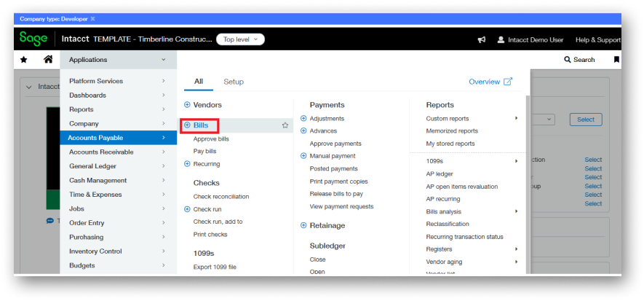Open Help & Support
This screenshot has height=301, width=644.
click(598, 40)
